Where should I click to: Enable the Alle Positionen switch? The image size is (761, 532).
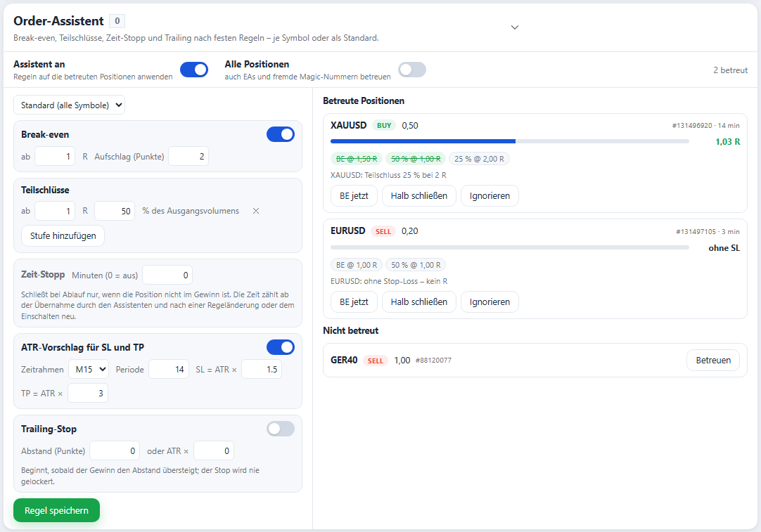pyautogui.click(x=412, y=70)
